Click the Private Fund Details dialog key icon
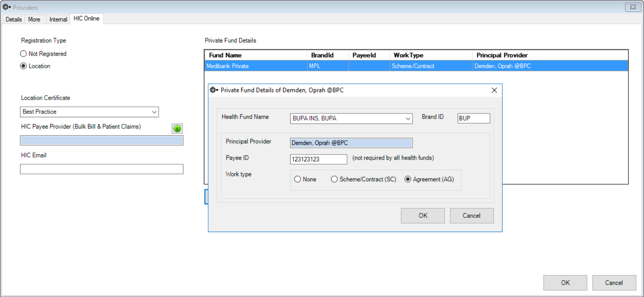This screenshot has height=297, width=644. [214, 90]
